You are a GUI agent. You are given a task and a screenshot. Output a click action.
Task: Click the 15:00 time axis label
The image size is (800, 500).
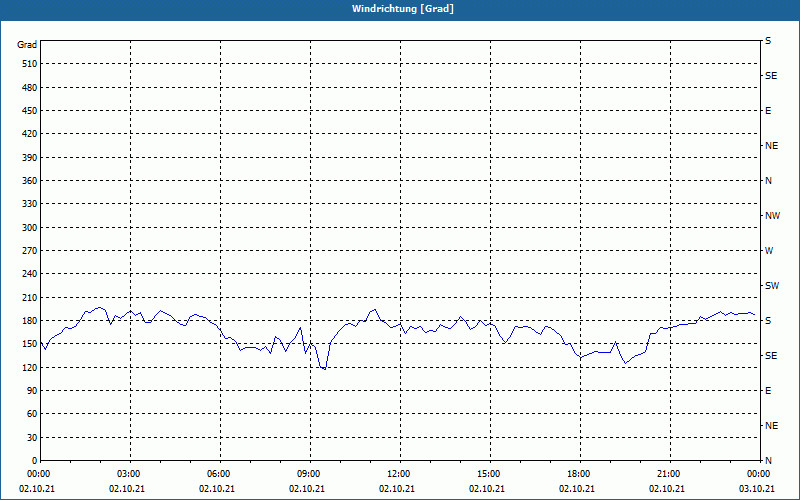[x=490, y=474]
